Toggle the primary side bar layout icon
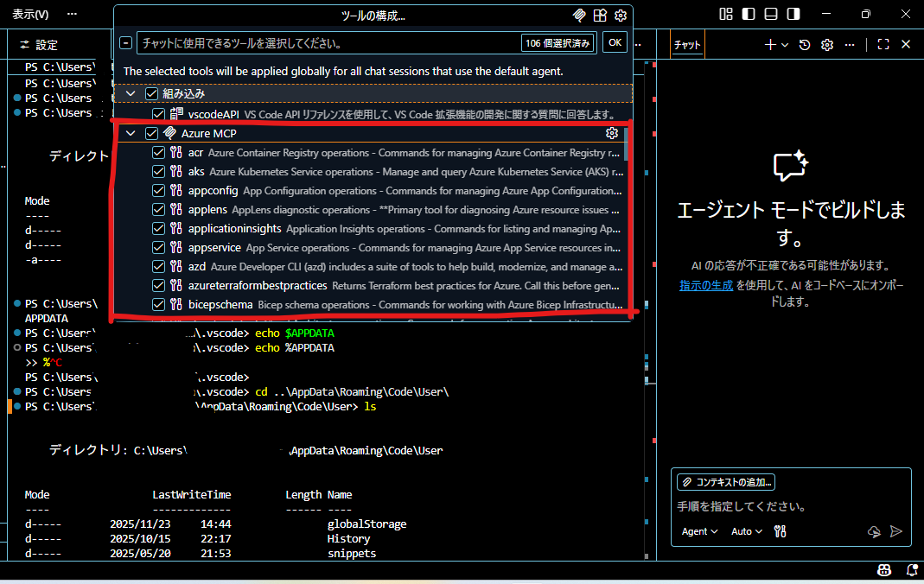The width and height of the screenshot is (924, 584). point(749,14)
